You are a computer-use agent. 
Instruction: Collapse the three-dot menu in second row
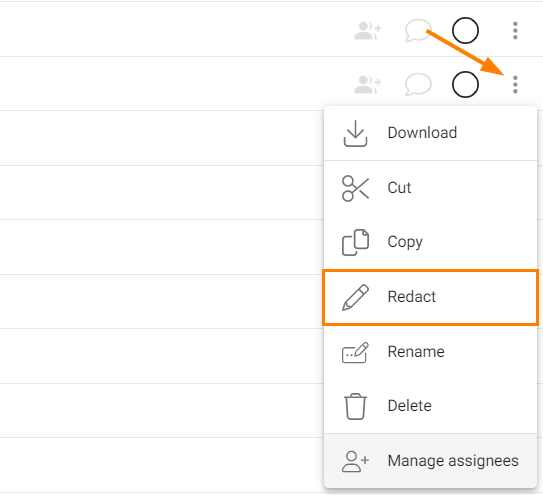(515, 85)
